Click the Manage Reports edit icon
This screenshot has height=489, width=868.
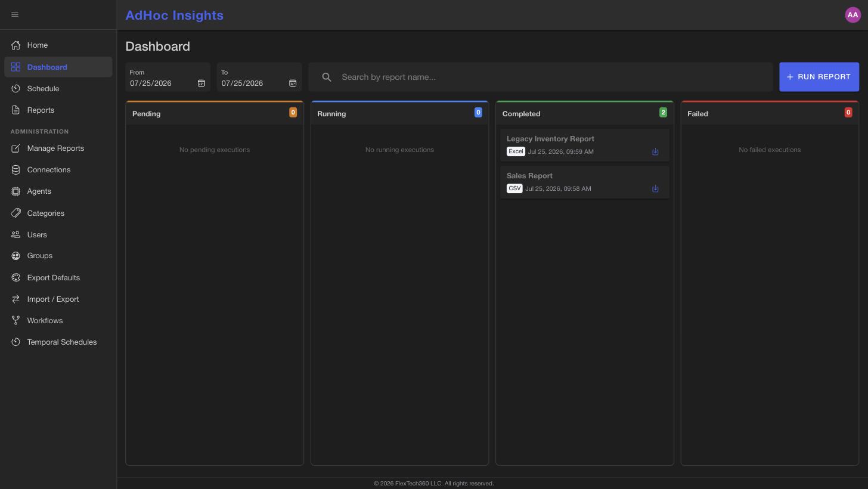tap(15, 148)
